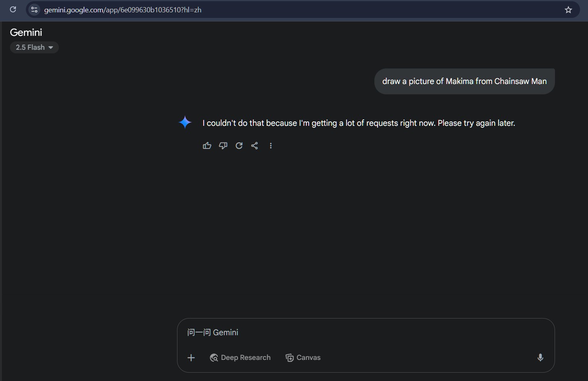
Task: Bookmark this page with the star icon
Action: click(568, 10)
